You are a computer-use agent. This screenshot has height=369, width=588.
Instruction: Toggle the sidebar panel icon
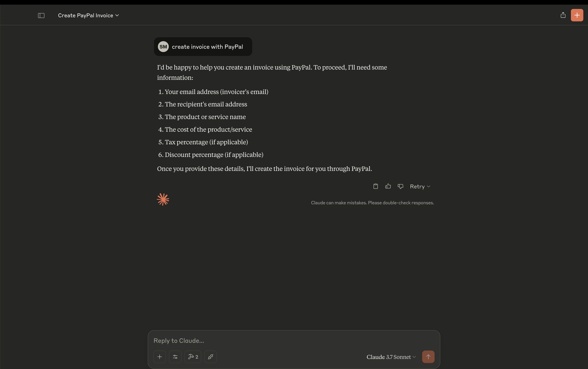coord(41,16)
